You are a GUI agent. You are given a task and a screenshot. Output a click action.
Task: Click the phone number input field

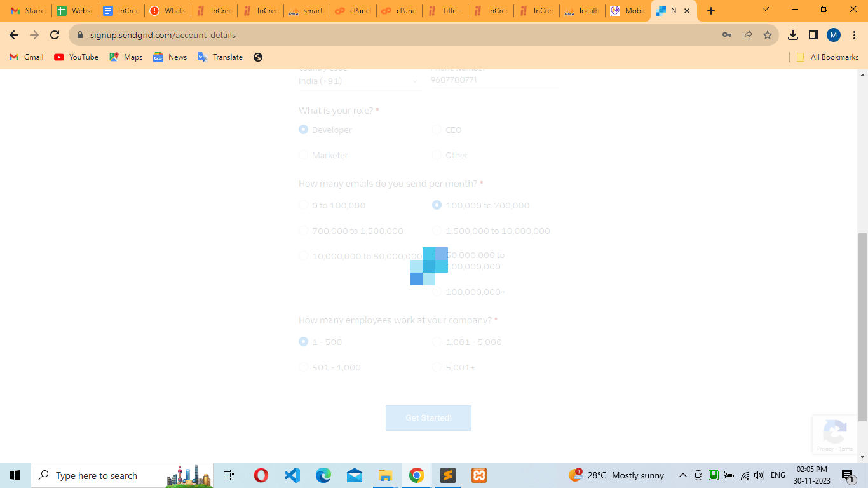tap(494, 80)
